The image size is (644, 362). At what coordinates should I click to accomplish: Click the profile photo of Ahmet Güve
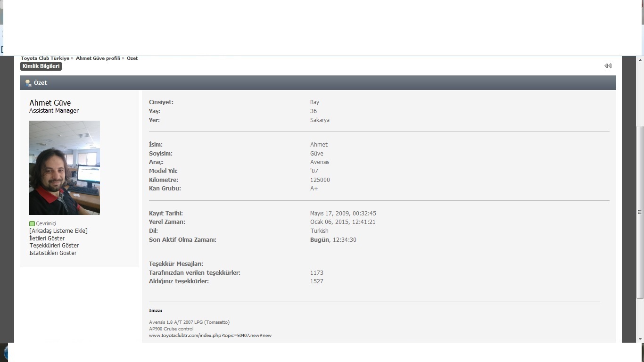(x=65, y=168)
